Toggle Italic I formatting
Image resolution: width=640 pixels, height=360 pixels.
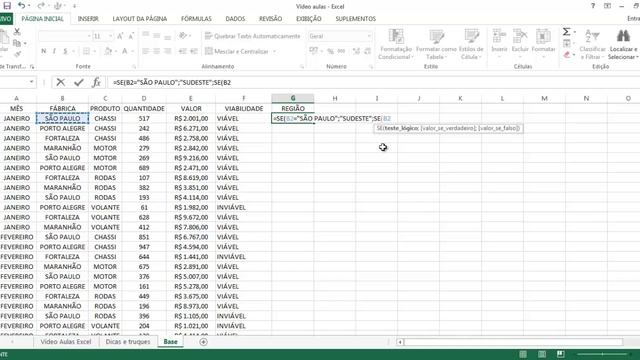(x=54, y=51)
